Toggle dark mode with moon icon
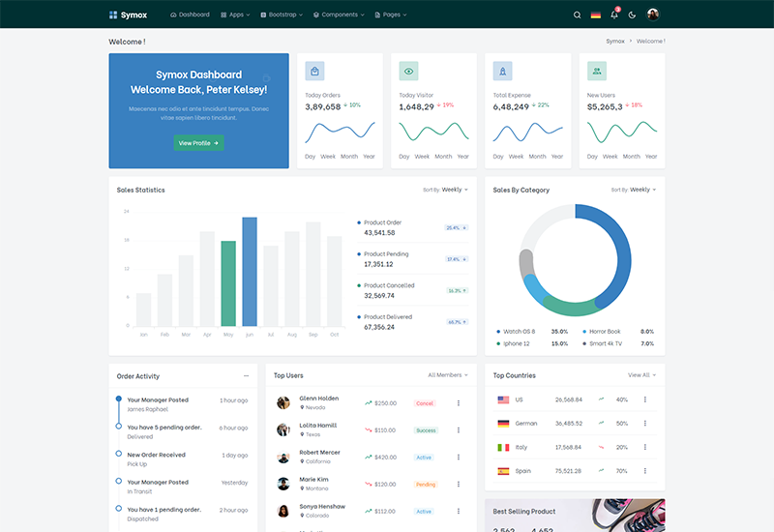 coord(633,15)
